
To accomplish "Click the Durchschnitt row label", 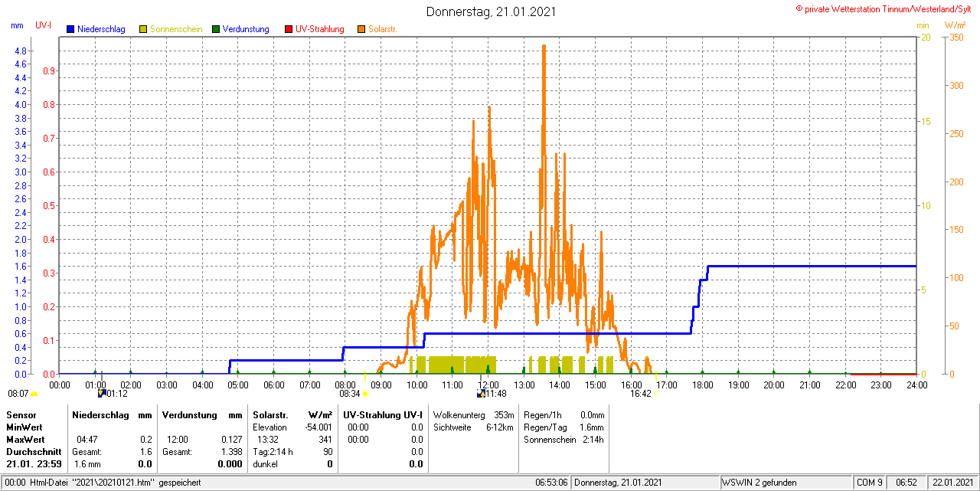I will 34,452.
